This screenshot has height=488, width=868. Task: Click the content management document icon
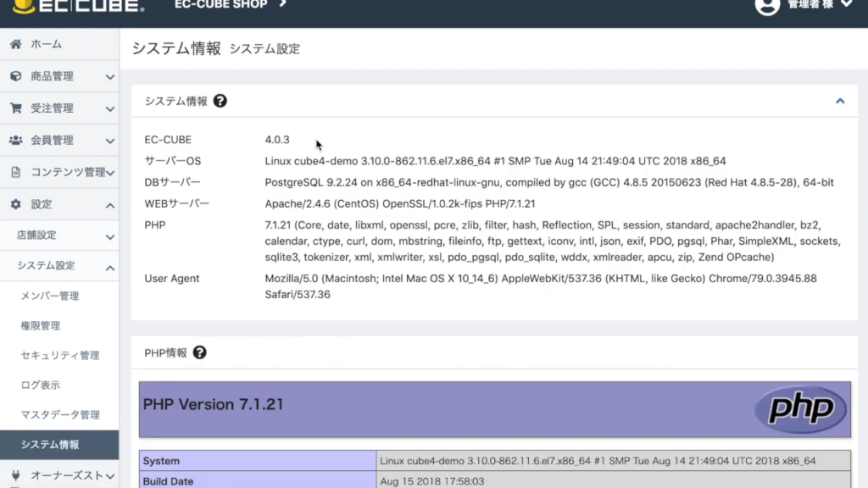[15, 172]
